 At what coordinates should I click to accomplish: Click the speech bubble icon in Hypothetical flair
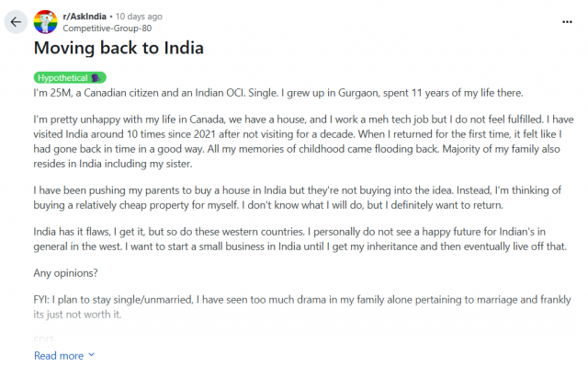click(96, 77)
